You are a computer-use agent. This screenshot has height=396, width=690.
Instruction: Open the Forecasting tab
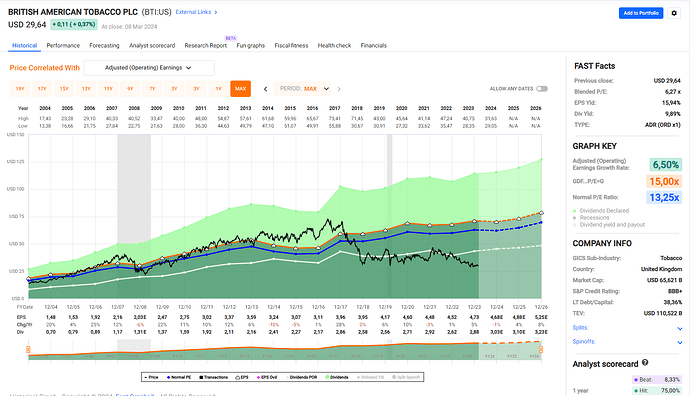click(x=104, y=45)
